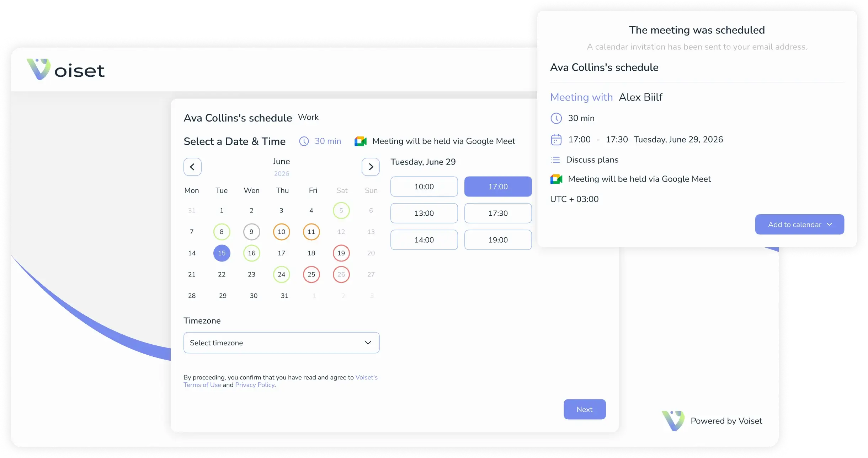Click the list icon next to Discuss plans

click(555, 160)
